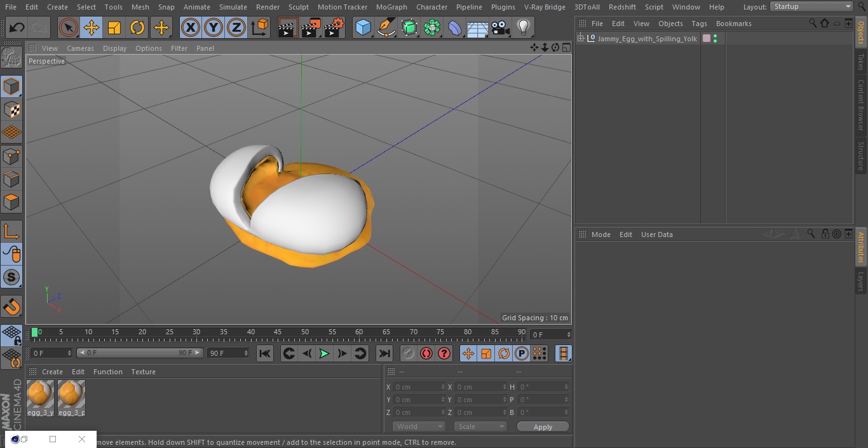Select the Live Selection tool
Viewport: 868px width, 448px height.
[x=68, y=27]
